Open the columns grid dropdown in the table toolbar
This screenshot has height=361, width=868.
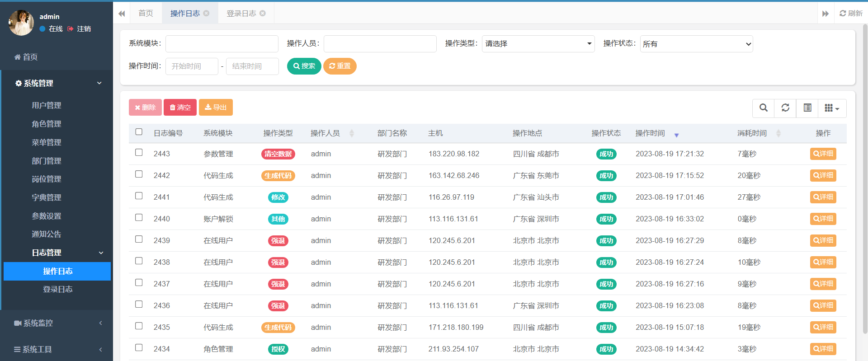832,108
